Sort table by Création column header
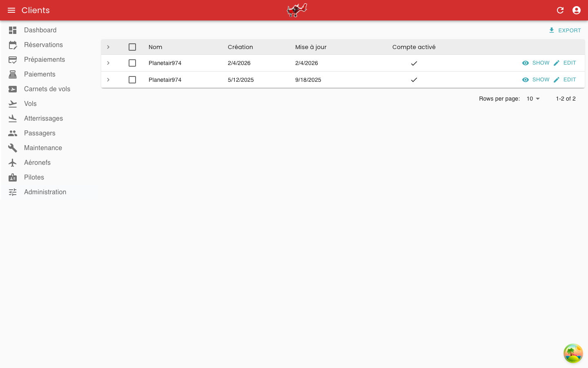588x368 pixels. click(240, 47)
